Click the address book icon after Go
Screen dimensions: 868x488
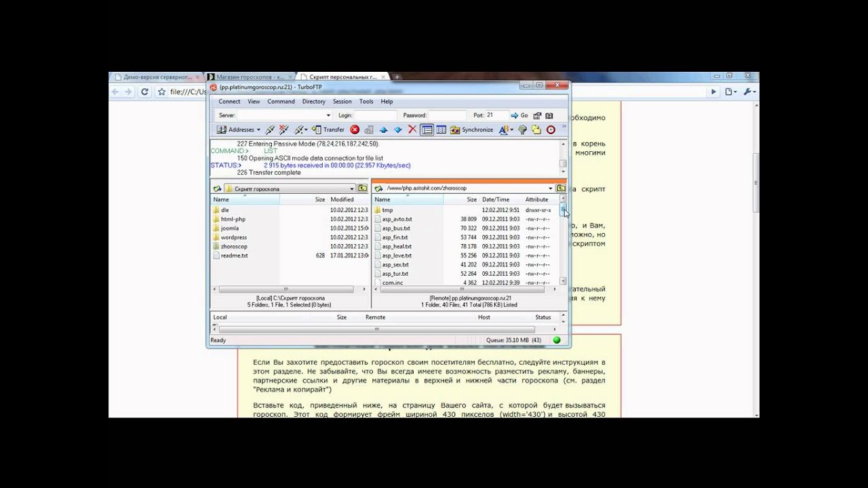coord(549,115)
